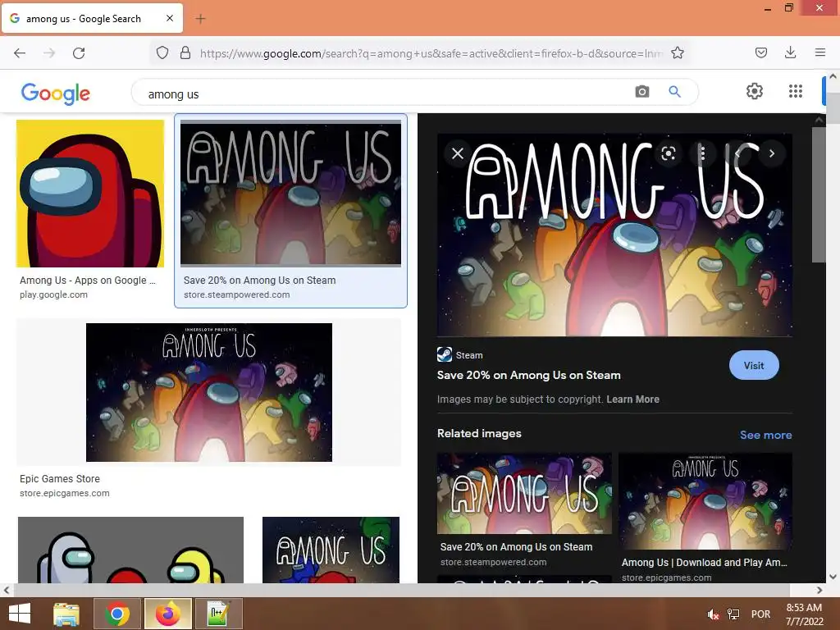Viewport: 840px width, 630px height.
Task: Click See more related images
Action: (765, 435)
